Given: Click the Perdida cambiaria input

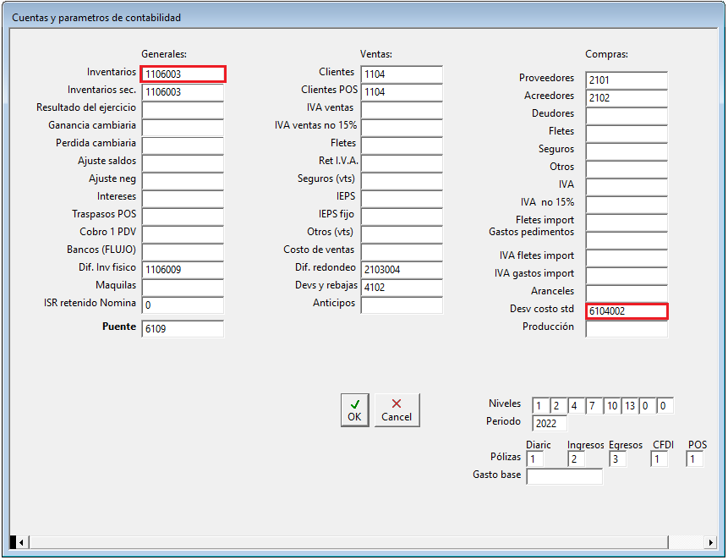Looking at the screenshot, I should (183, 145).
